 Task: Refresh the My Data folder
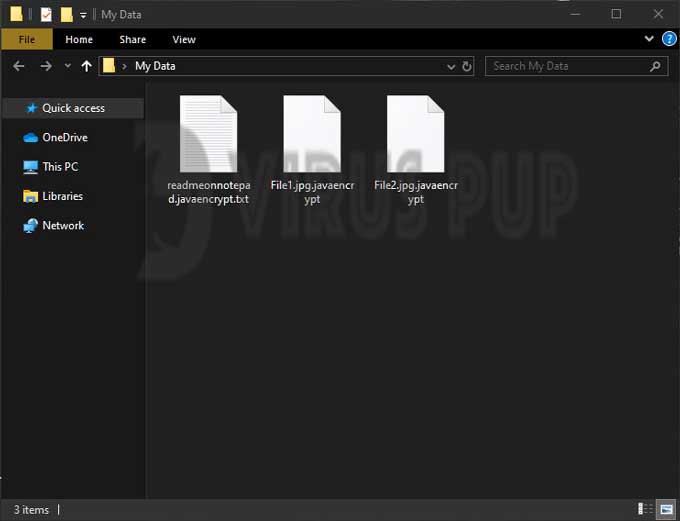(x=467, y=66)
